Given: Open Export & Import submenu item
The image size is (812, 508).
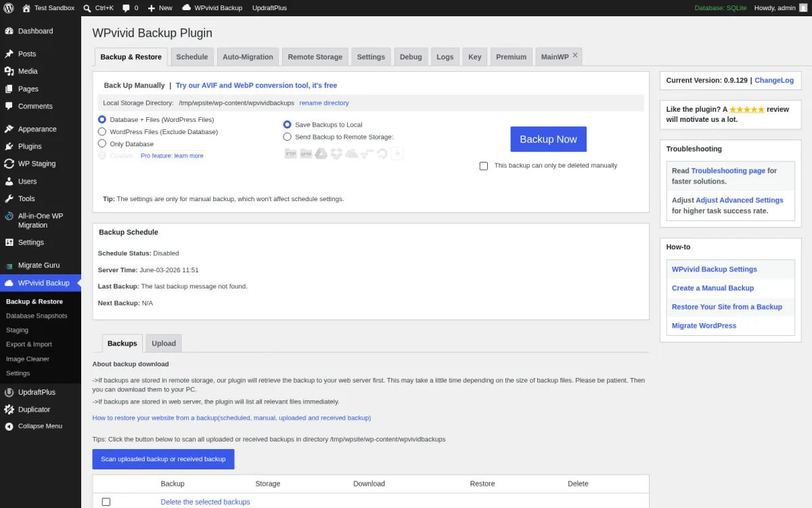Looking at the screenshot, I should pos(41,344).
